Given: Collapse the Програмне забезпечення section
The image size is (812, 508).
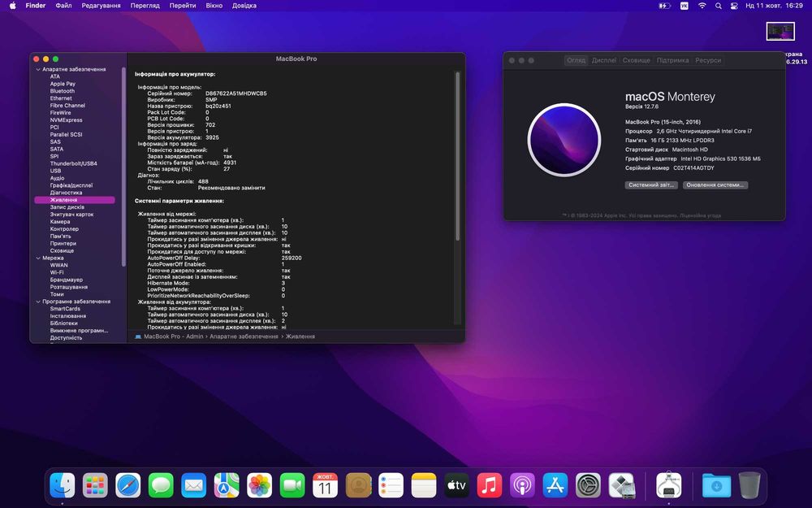Looking at the screenshot, I should [38, 302].
